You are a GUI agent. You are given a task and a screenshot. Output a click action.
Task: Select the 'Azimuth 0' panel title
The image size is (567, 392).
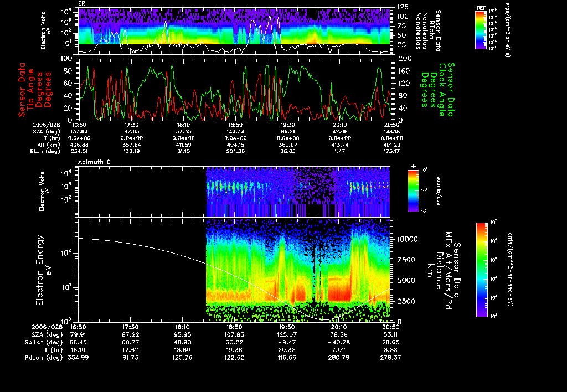(x=94, y=162)
